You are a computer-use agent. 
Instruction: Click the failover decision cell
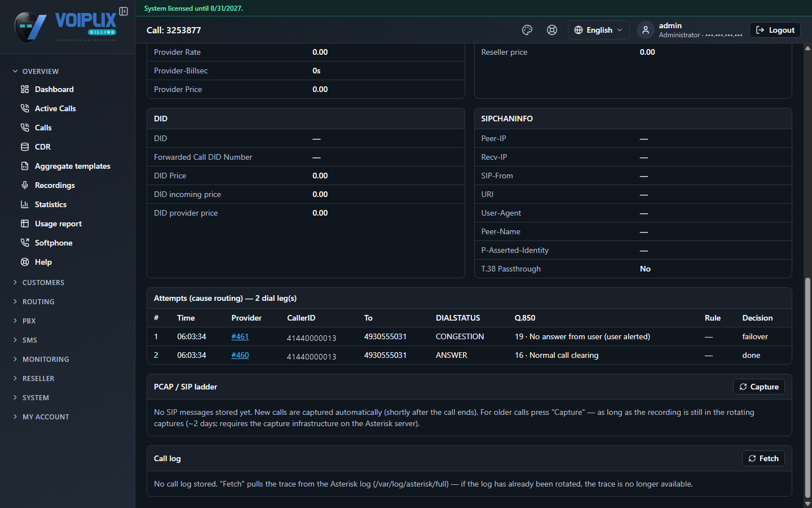pos(755,336)
